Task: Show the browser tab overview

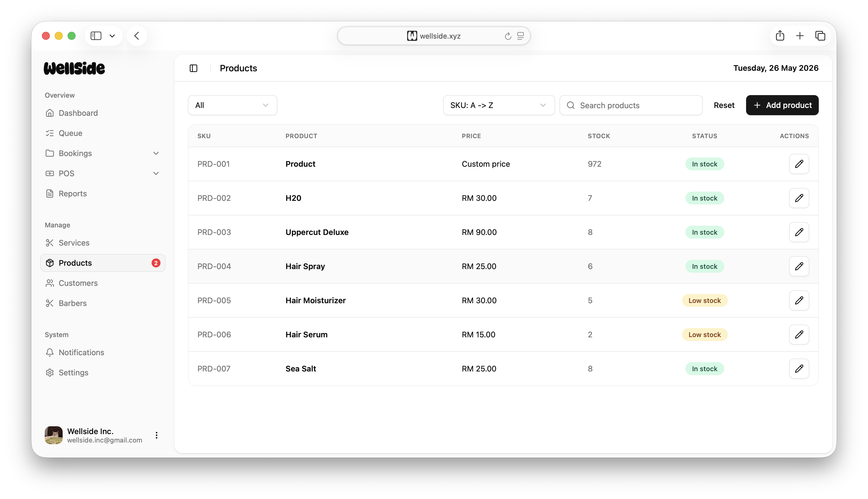Action: click(x=820, y=36)
